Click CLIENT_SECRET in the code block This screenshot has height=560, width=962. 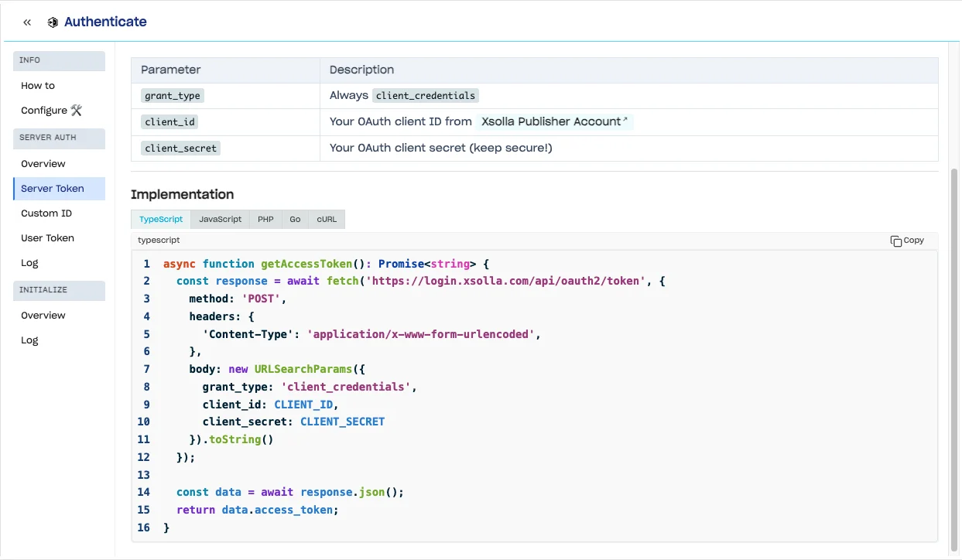(342, 422)
